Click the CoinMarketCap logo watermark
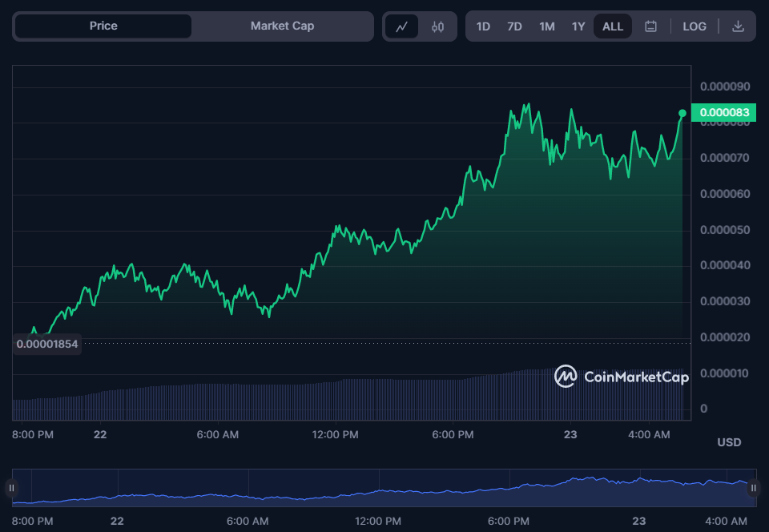 [622, 376]
